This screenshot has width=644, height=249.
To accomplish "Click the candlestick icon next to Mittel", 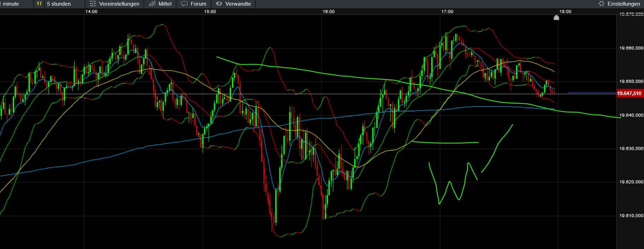I will point(152,4).
